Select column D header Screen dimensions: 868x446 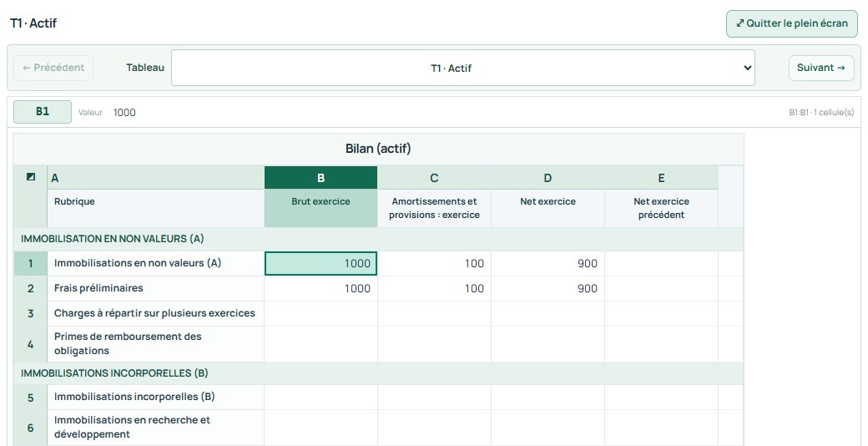coord(548,178)
